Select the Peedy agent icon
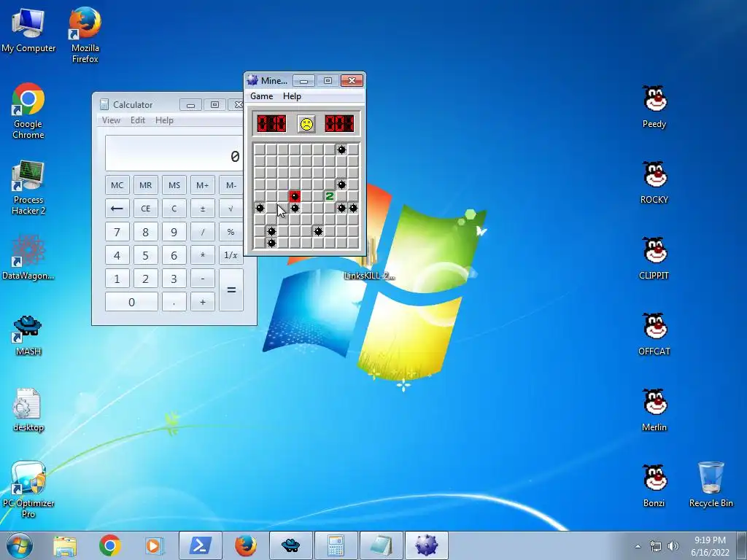Image resolution: width=747 pixels, height=560 pixels. pyautogui.click(x=654, y=106)
